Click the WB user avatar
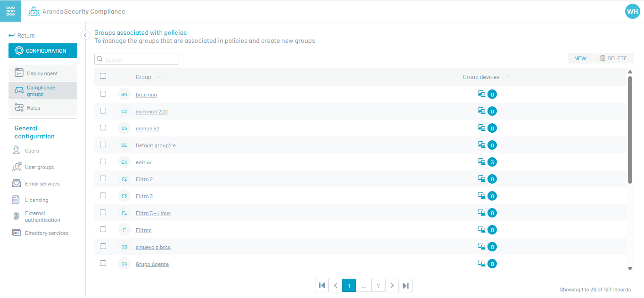The width and height of the screenshot is (644, 298). 632,11
